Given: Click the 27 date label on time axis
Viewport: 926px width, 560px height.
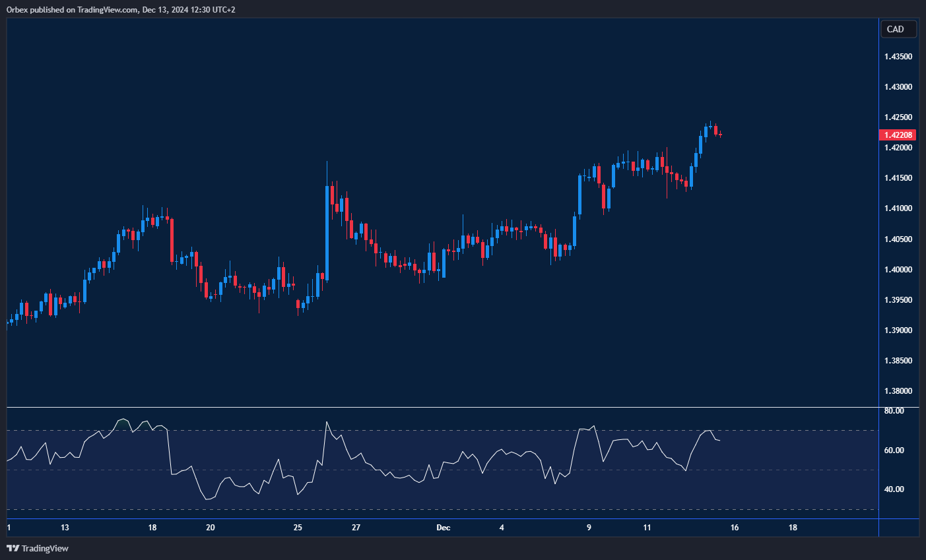Looking at the screenshot, I should click(356, 528).
